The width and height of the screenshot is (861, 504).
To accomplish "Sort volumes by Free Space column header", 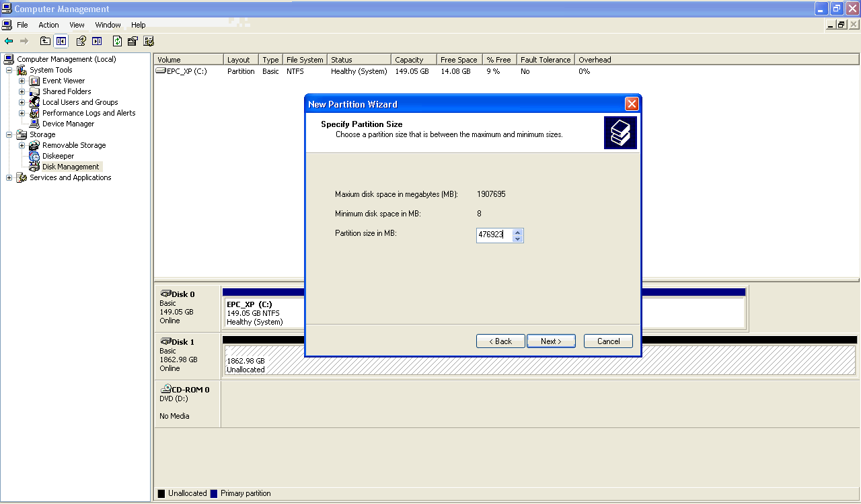I will 459,60.
